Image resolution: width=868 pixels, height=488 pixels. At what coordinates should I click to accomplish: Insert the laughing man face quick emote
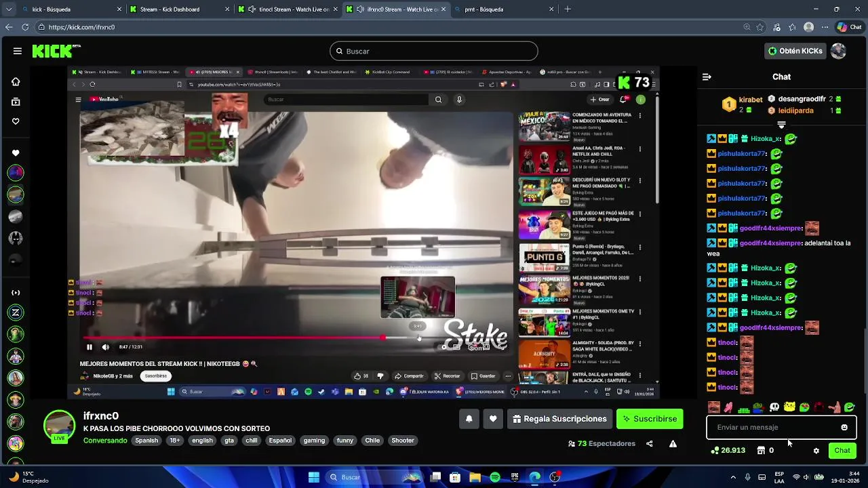[x=714, y=407]
